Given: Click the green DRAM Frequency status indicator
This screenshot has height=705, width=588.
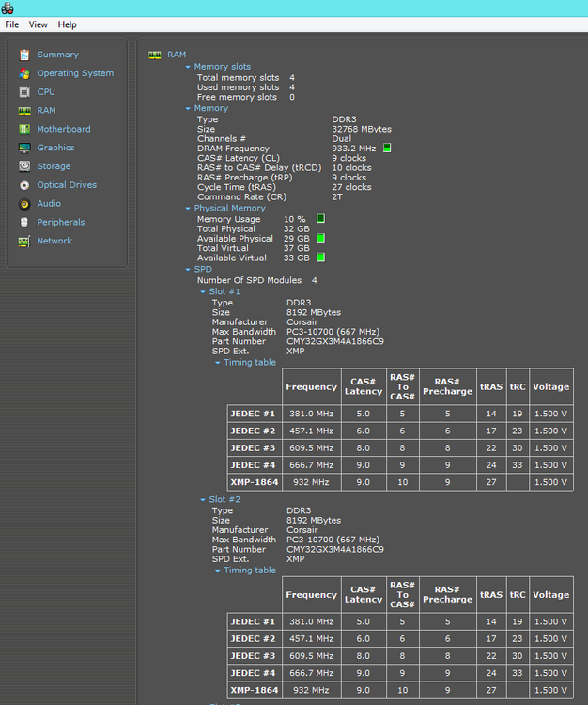Looking at the screenshot, I should [387, 148].
